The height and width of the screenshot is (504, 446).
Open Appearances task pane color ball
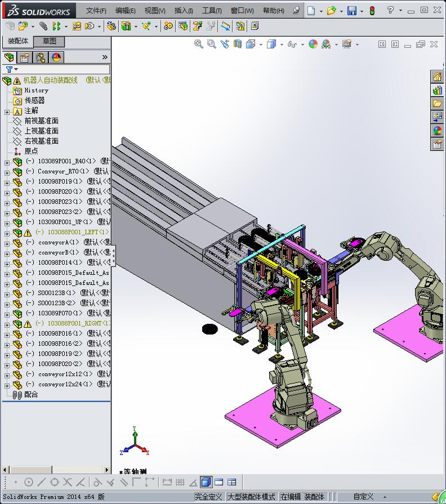[437, 131]
